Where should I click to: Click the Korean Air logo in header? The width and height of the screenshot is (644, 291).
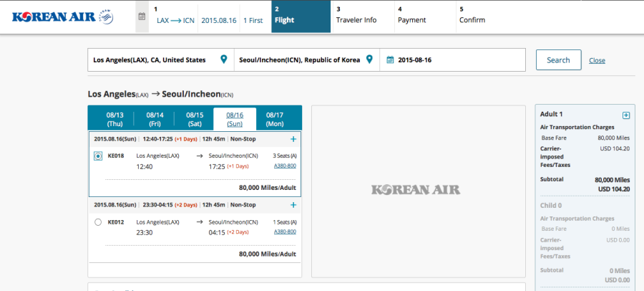pyautogui.click(x=63, y=17)
